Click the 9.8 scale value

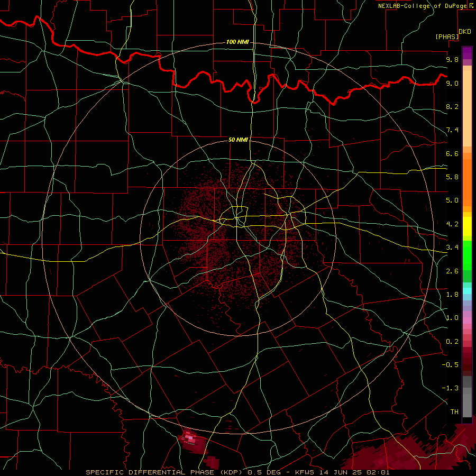(452, 59)
